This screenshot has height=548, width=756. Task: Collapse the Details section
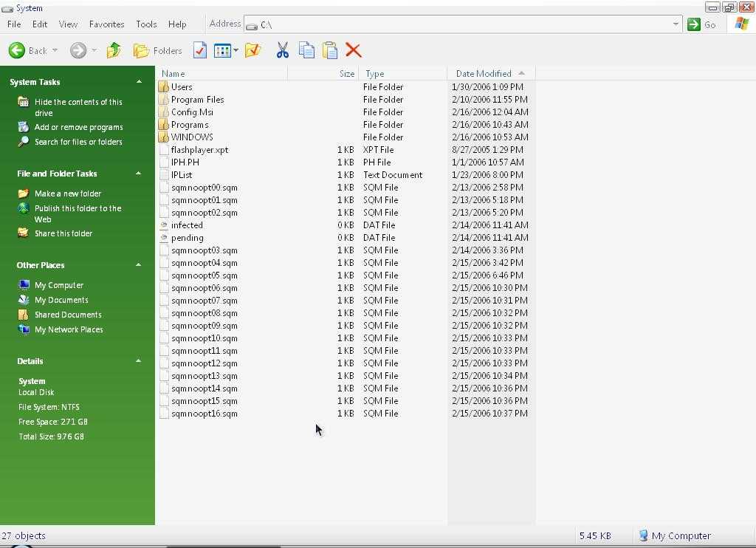pos(138,361)
